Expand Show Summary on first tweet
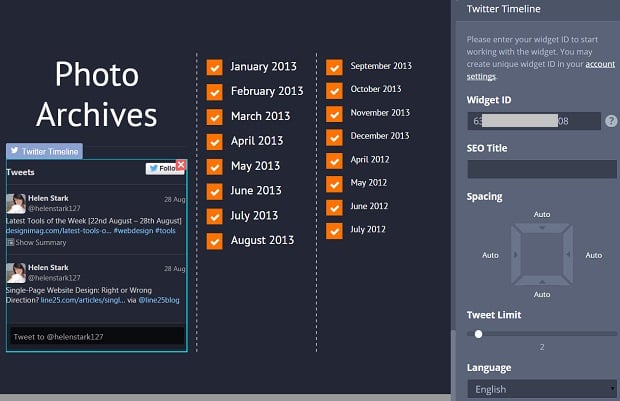The width and height of the screenshot is (620, 401). point(40,242)
